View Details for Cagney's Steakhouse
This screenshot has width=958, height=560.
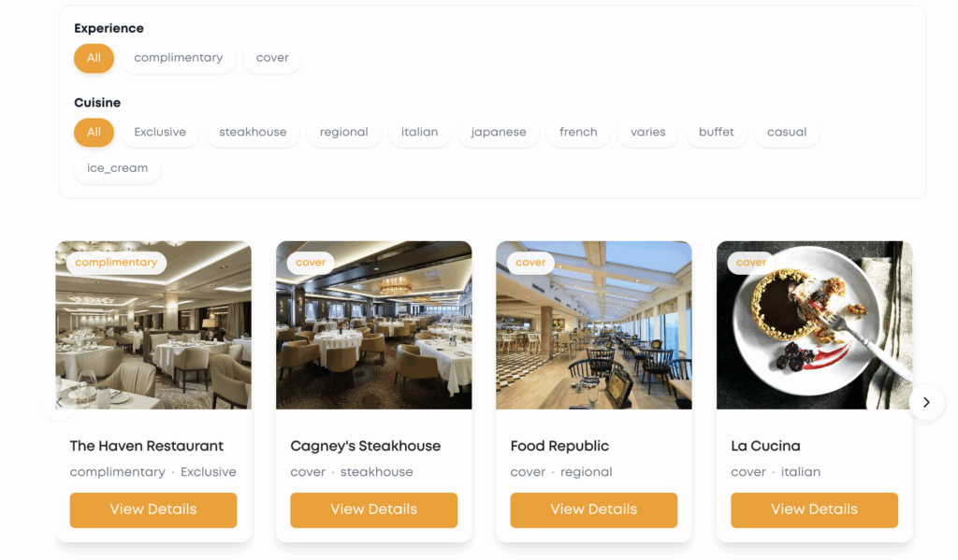click(x=374, y=510)
